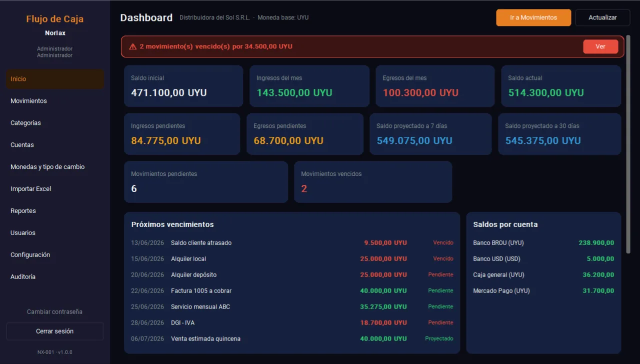
Task: Click the page vertical scrollbar
Action: pyautogui.click(x=628, y=145)
